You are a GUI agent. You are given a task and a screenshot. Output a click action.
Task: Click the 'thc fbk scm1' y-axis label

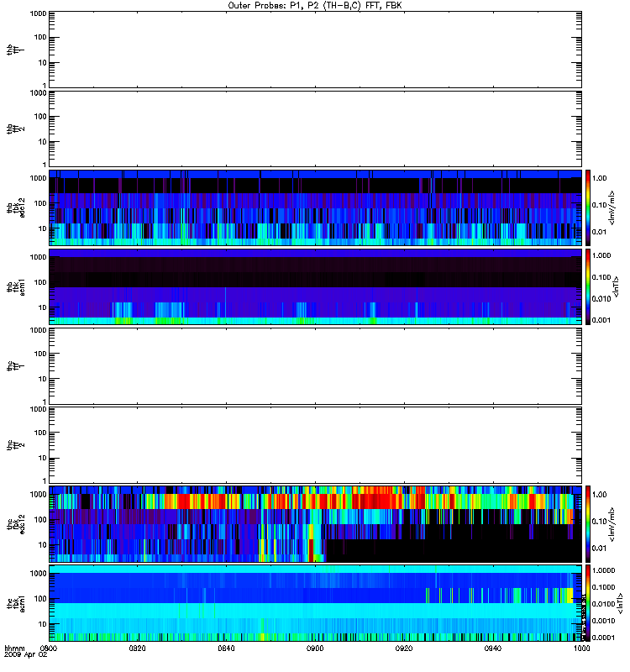16,603
